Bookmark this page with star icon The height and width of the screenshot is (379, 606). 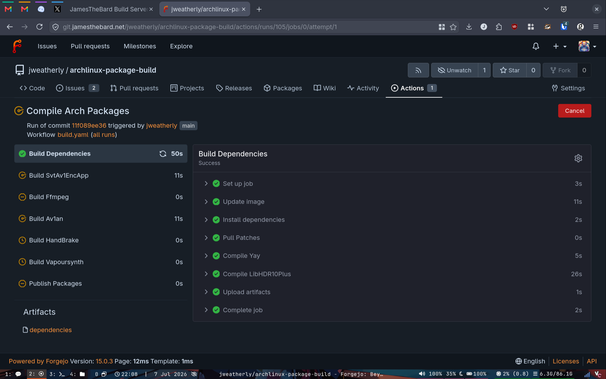(x=453, y=27)
